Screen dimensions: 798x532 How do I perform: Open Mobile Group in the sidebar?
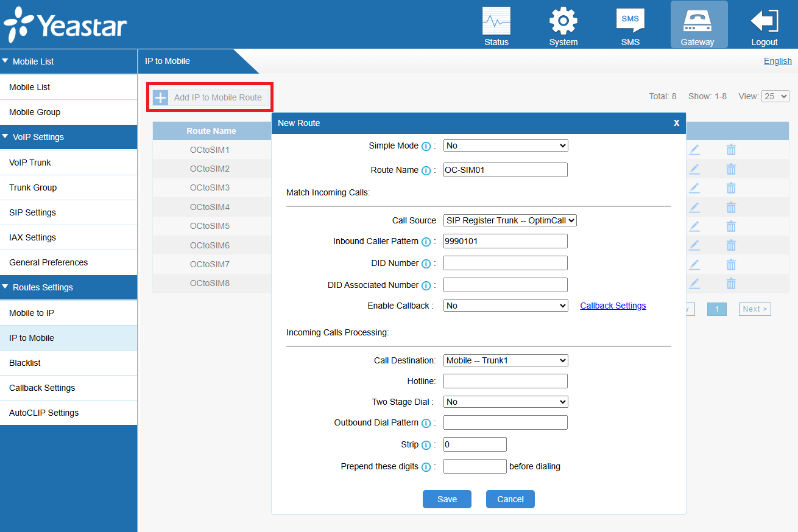click(x=68, y=112)
